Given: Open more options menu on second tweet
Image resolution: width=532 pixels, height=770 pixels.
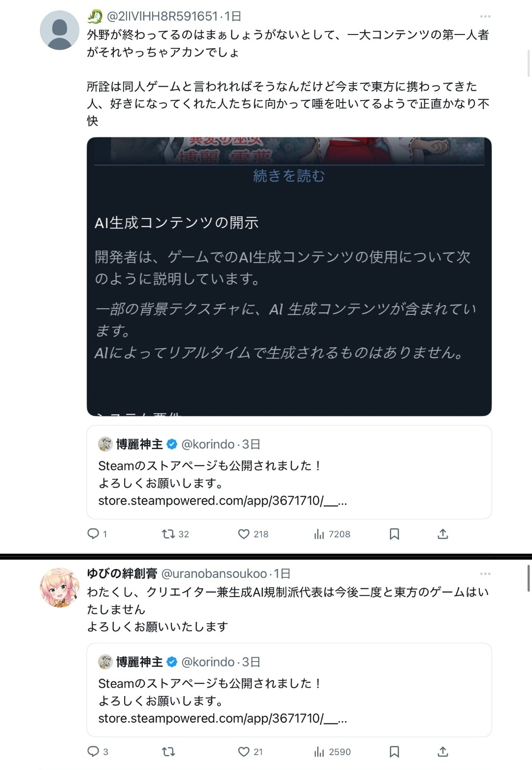Looking at the screenshot, I should pyautogui.click(x=485, y=573).
